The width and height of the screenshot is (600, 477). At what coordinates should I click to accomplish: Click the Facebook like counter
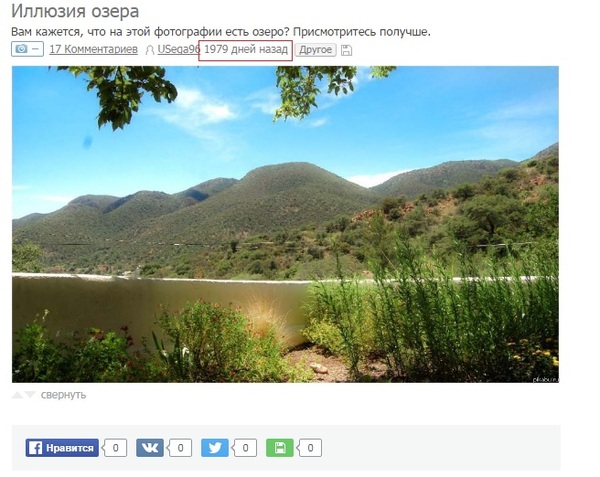pyautogui.click(x=115, y=448)
